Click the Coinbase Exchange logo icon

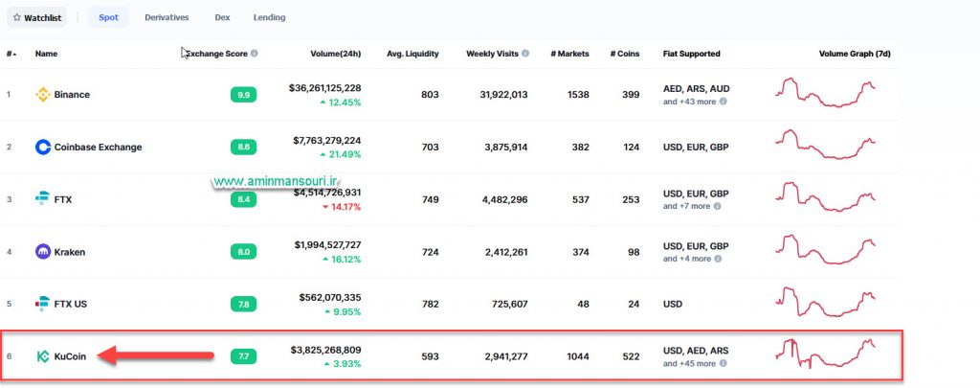pos(42,148)
